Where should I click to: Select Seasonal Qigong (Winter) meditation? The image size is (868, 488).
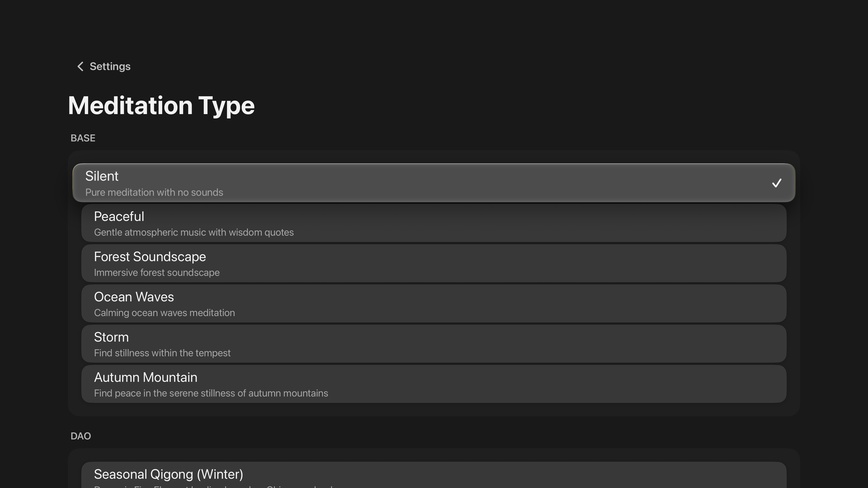(x=434, y=474)
